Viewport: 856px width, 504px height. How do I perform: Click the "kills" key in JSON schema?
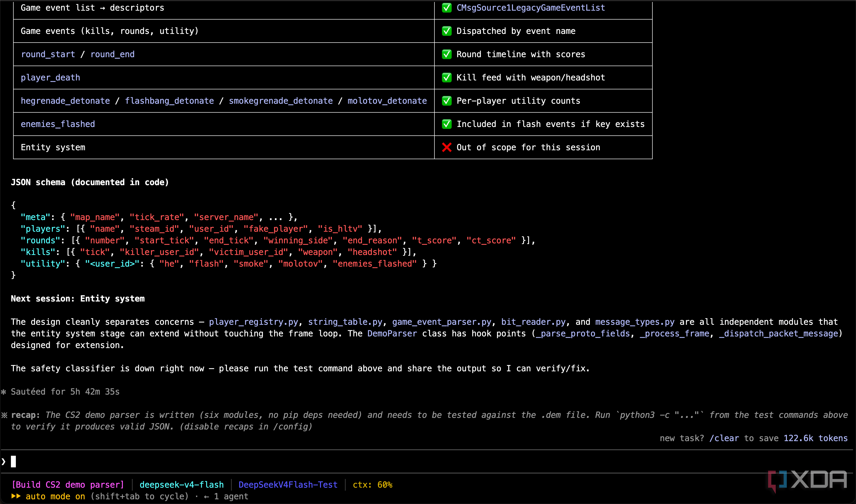tap(38, 252)
